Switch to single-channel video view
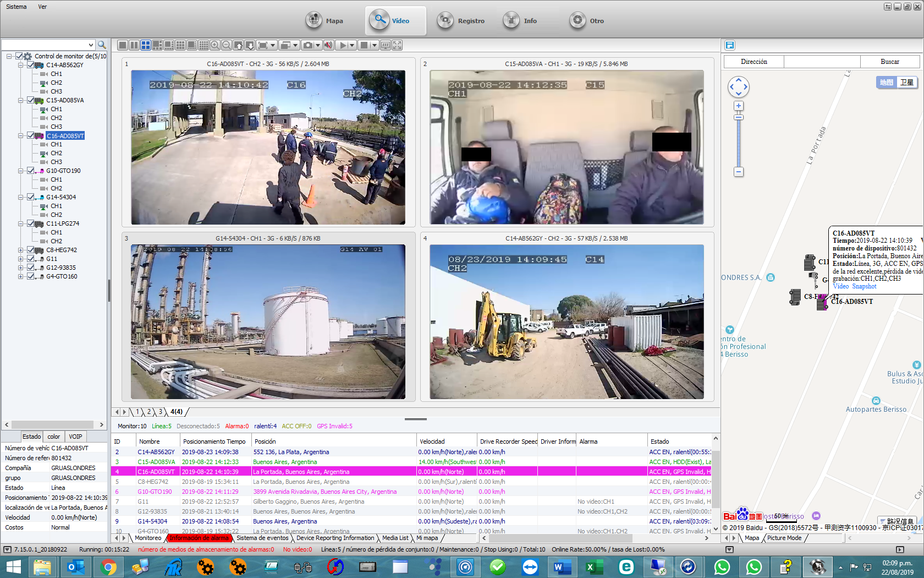 click(122, 45)
